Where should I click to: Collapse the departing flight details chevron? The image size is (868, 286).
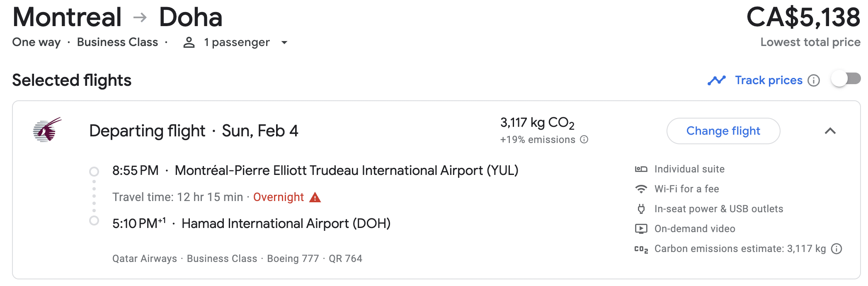click(x=830, y=131)
